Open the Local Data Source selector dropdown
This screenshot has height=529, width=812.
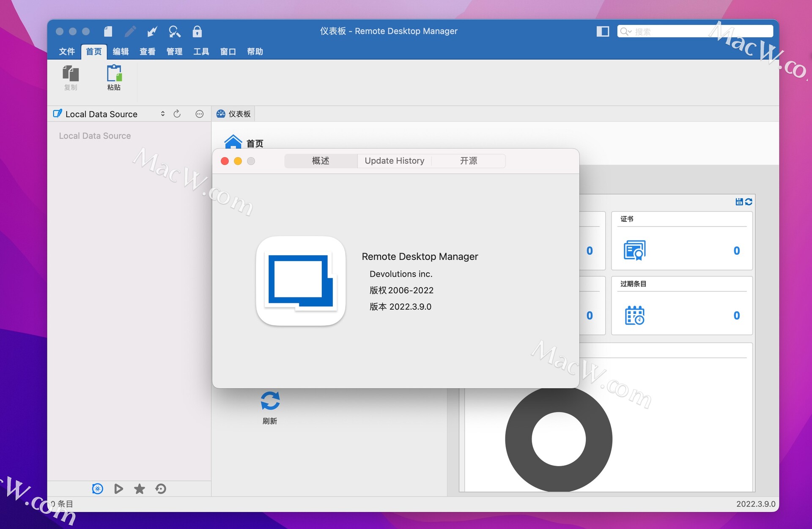[x=109, y=114]
